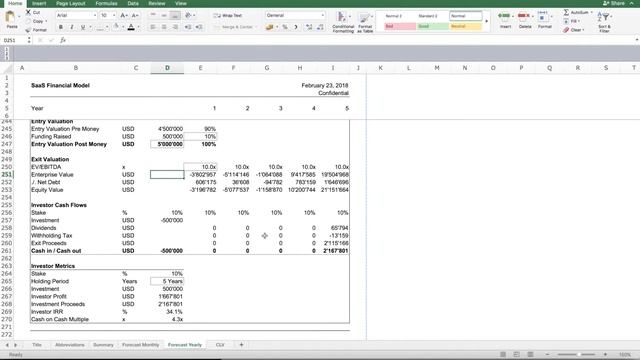The width and height of the screenshot is (640, 360).
Task: Apply comma style format
Action: tap(296, 27)
